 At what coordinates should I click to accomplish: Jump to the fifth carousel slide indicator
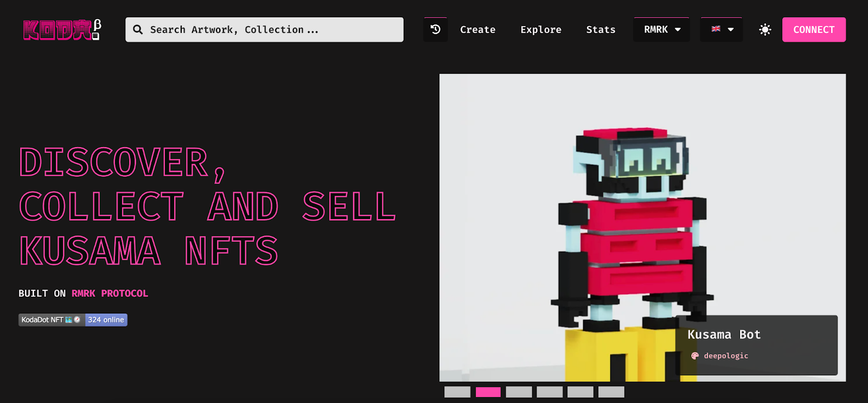(x=580, y=392)
